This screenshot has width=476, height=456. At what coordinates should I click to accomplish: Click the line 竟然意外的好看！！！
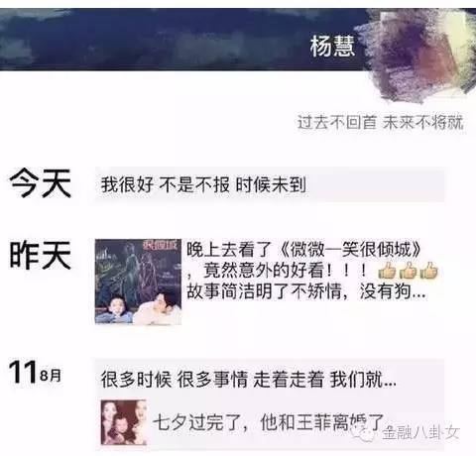point(285,271)
